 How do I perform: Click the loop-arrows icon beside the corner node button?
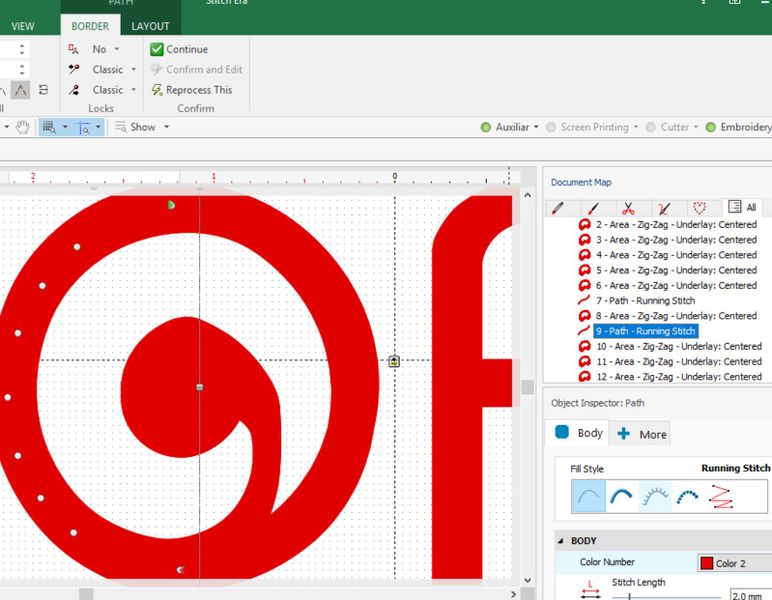(43, 90)
